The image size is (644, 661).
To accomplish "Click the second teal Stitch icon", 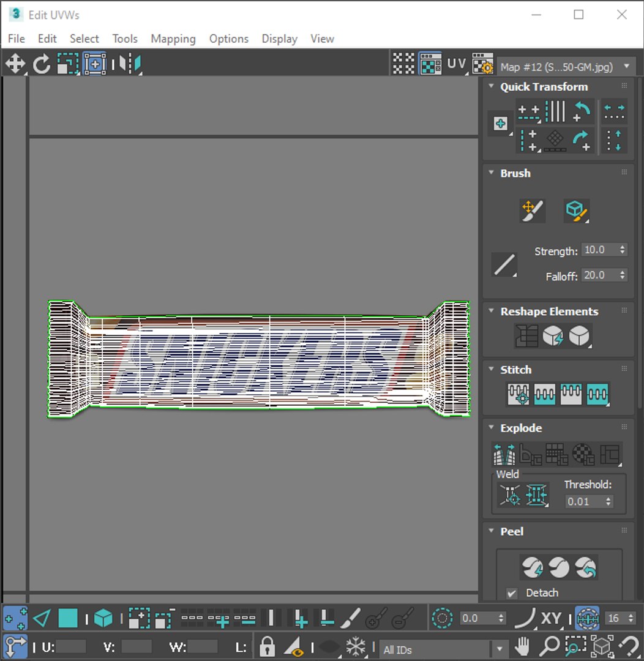I will click(544, 394).
